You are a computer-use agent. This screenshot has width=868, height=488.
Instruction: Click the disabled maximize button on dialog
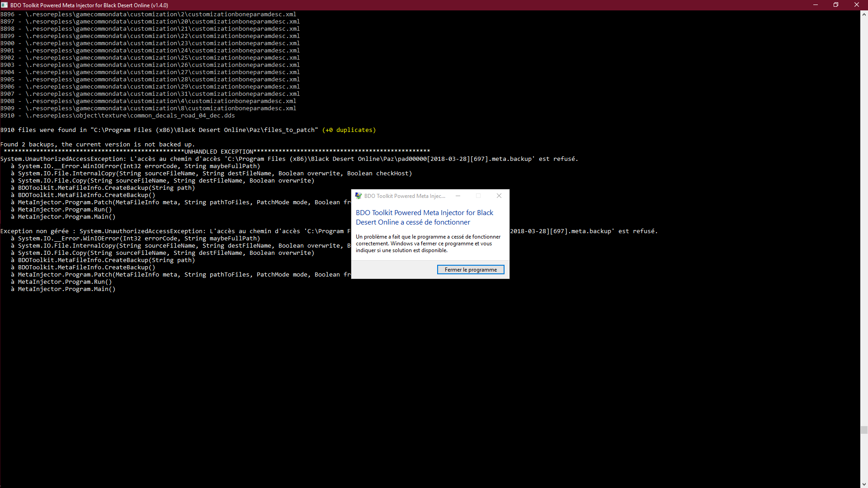tap(478, 196)
